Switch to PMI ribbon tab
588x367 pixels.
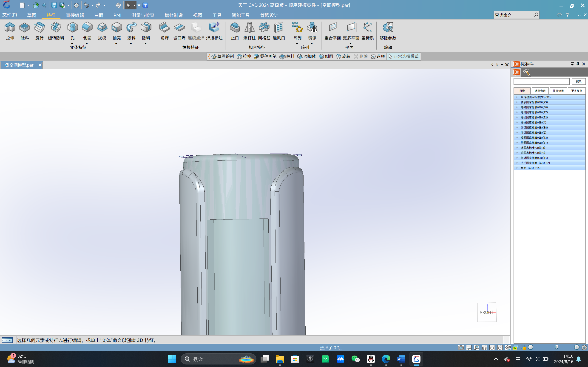[x=117, y=15]
